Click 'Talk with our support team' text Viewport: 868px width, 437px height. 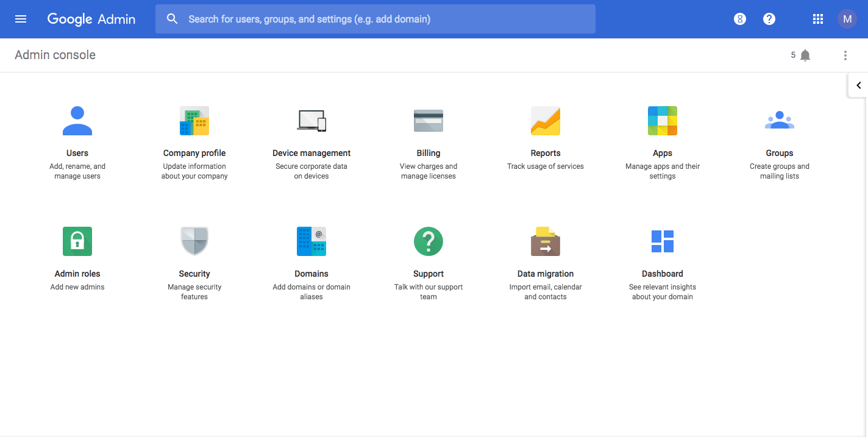click(x=429, y=292)
